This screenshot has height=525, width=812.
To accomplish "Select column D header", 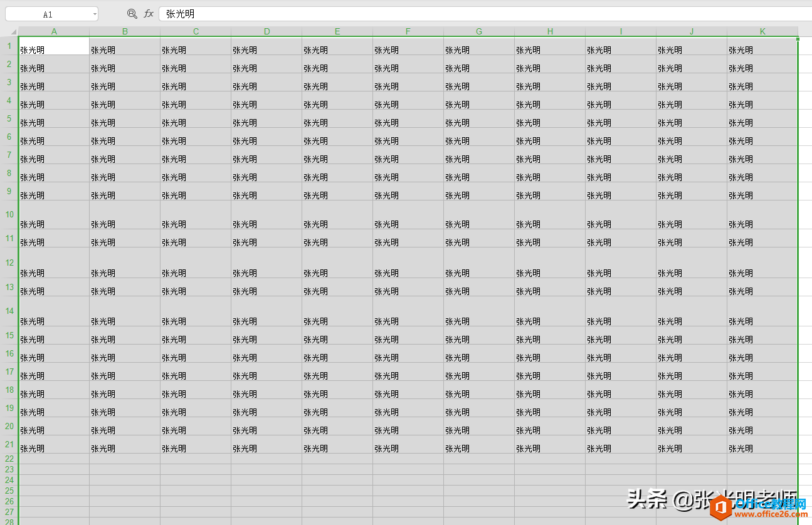I will tap(266, 31).
